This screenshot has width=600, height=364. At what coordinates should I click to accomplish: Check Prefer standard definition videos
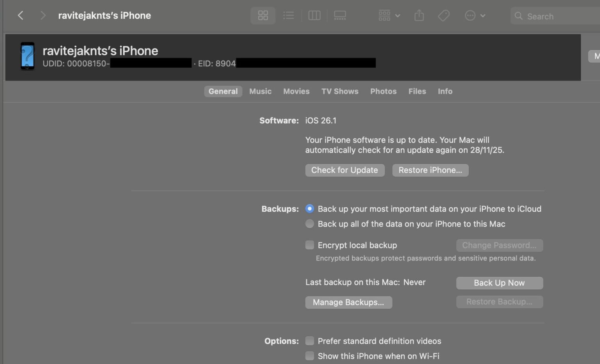309,341
